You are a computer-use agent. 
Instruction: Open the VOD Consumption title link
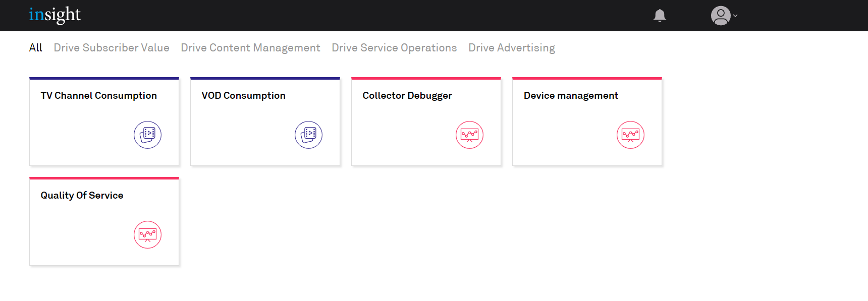(243, 96)
